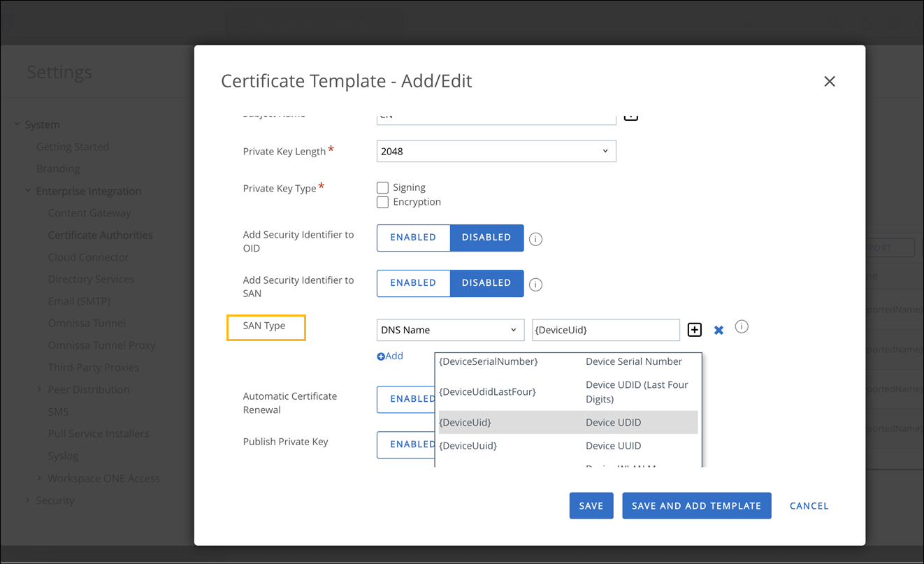Click the Save button
This screenshot has width=924, height=564.
[x=591, y=506]
